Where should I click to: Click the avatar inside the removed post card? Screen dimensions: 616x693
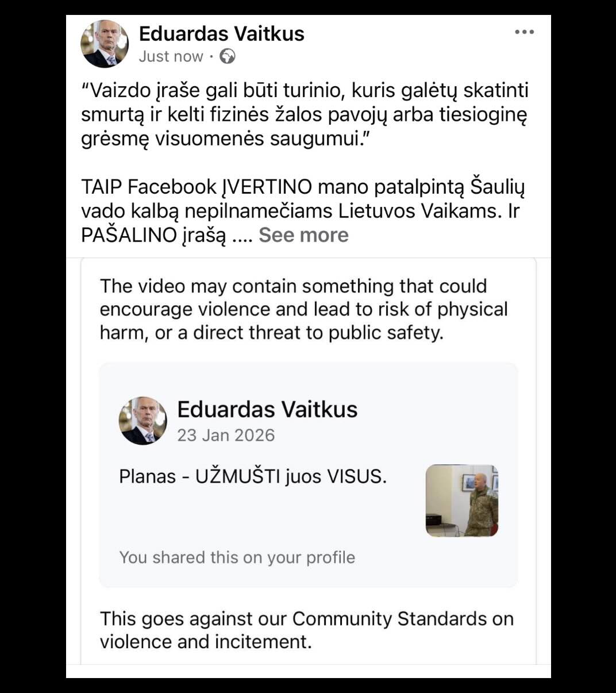[x=143, y=421]
